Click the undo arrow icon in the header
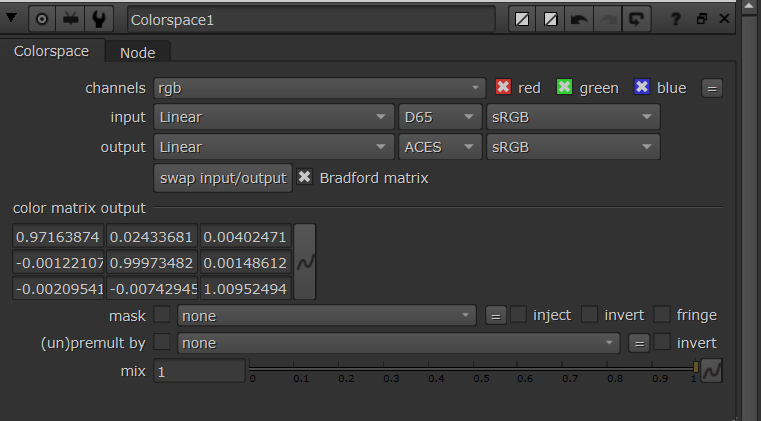Screen dimensions: 761x421 (579, 19)
